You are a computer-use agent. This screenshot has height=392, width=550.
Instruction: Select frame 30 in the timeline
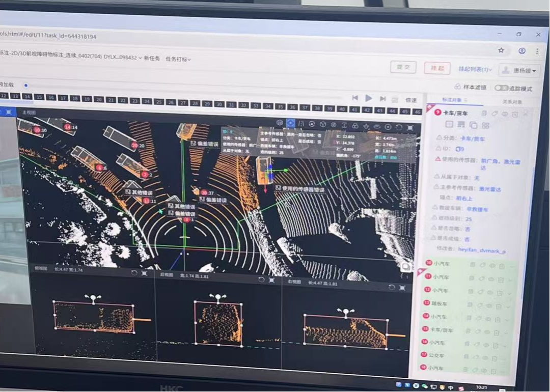219,104
